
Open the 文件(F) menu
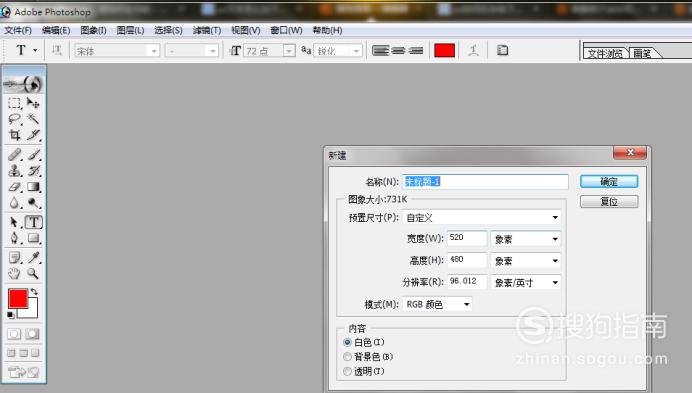18,30
